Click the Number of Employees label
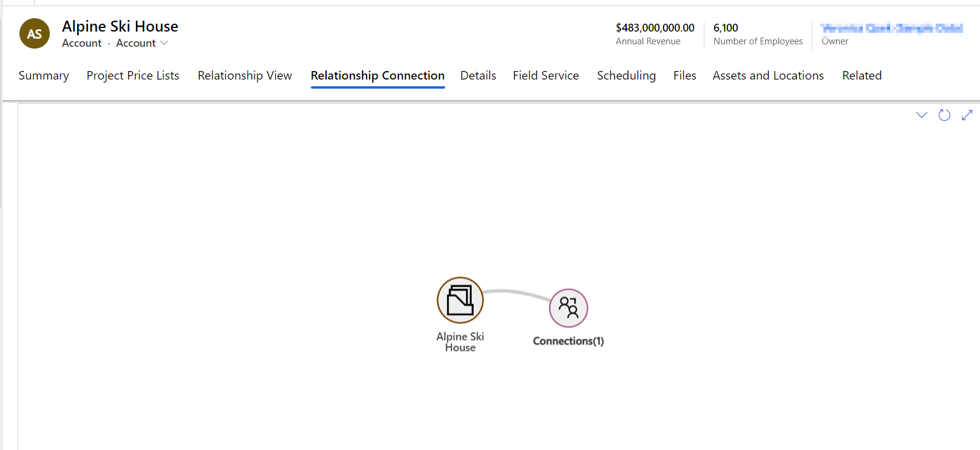Viewport: 980px width, 450px height. tap(758, 41)
